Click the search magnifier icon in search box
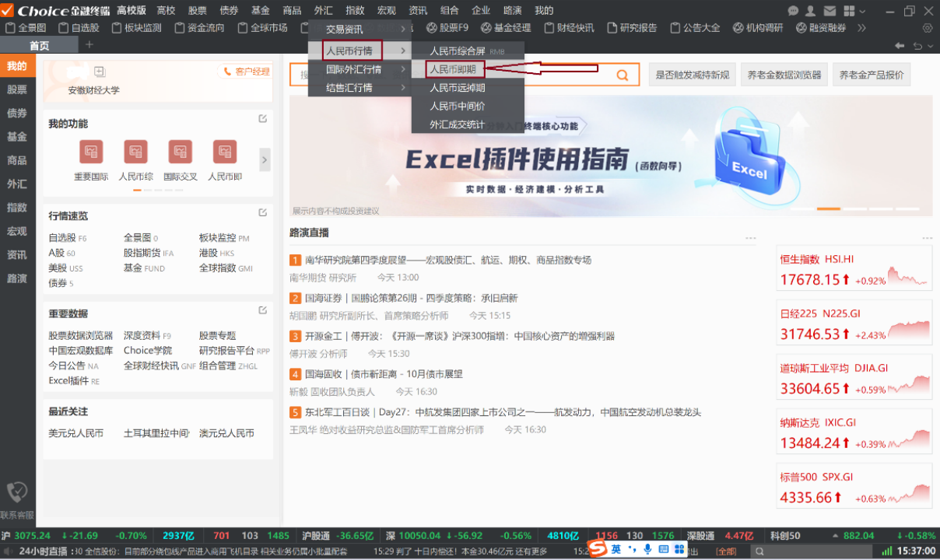Screen dimensions: 940x560 pos(623,75)
